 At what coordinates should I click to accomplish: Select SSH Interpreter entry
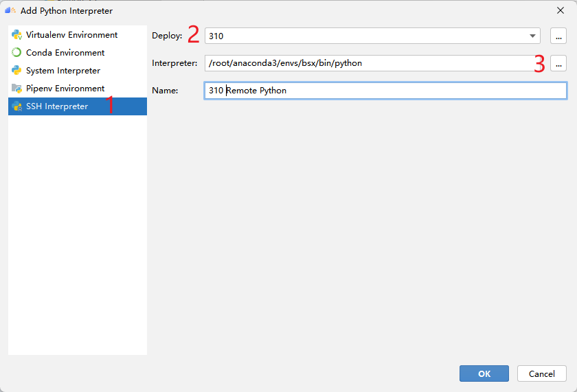click(77, 106)
